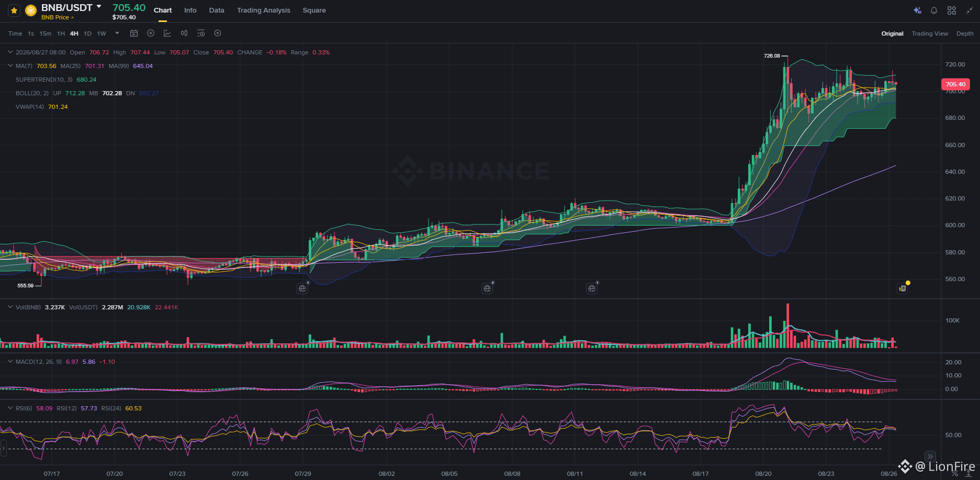Switch to the Chart tab
The height and width of the screenshot is (480, 980).
(163, 10)
